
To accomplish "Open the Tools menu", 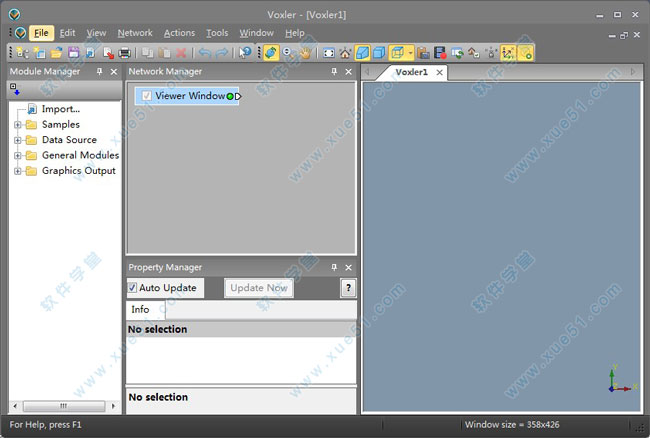I will (217, 33).
